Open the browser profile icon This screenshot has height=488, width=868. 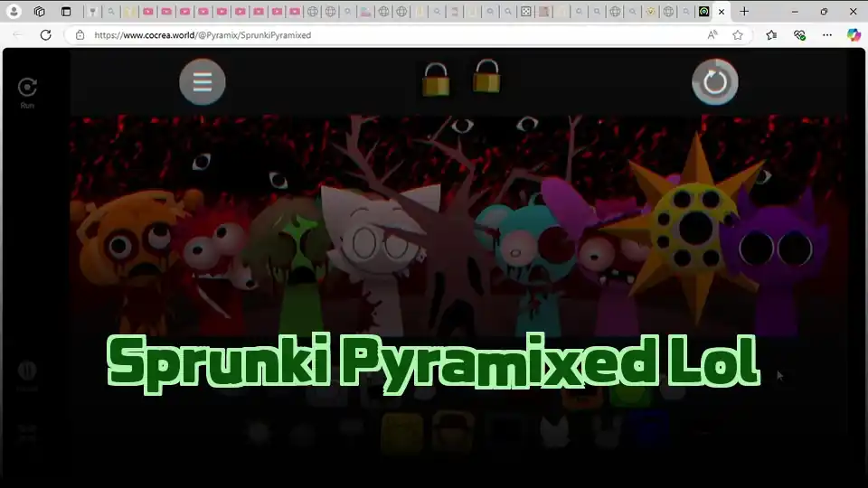(x=14, y=12)
